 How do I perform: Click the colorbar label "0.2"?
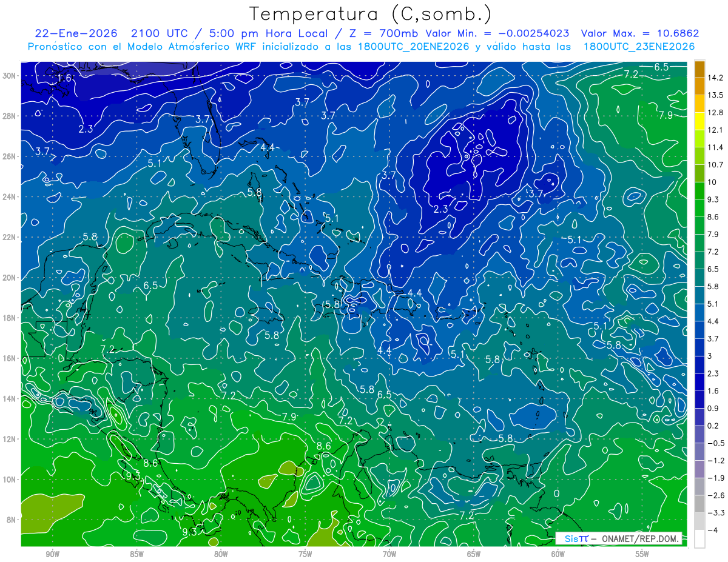pos(713,426)
